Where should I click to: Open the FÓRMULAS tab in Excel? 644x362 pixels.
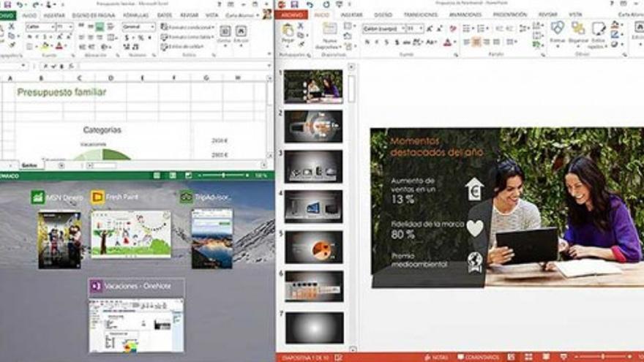click(135, 15)
